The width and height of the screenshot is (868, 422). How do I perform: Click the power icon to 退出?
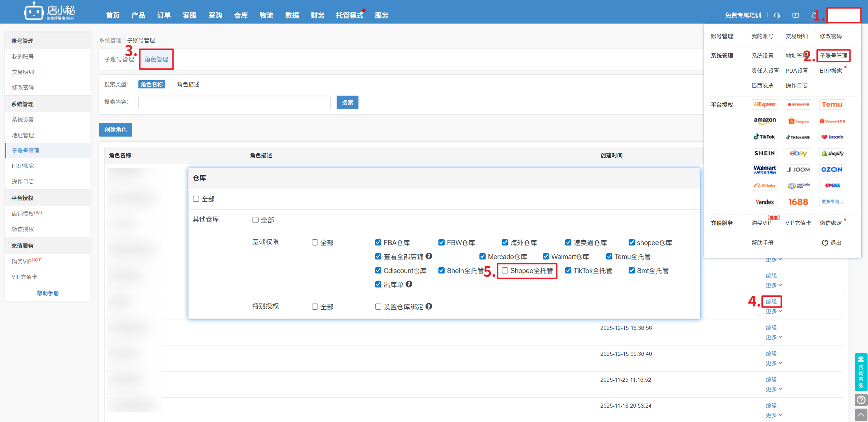click(825, 242)
